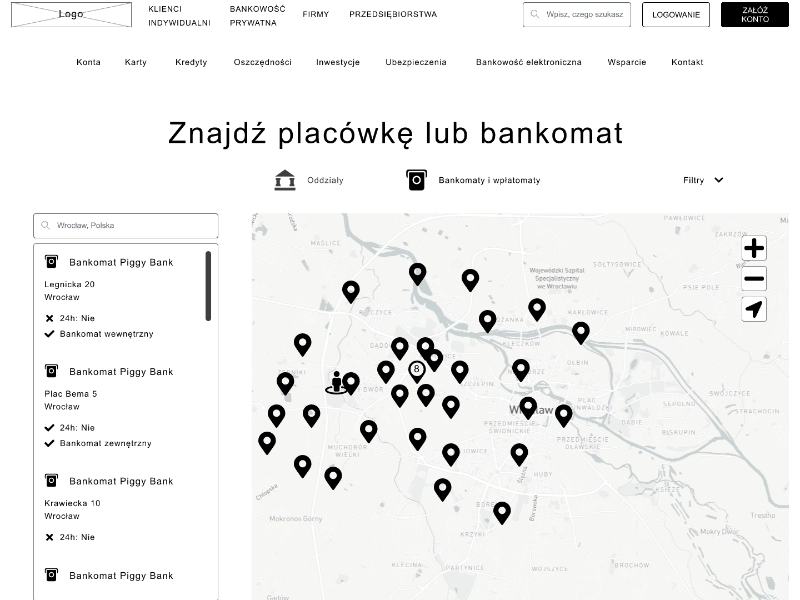The height and width of the screenshot is (600, 800).
Task: Click the cluster marker showing 8 locations
Action: pos(415,368)
